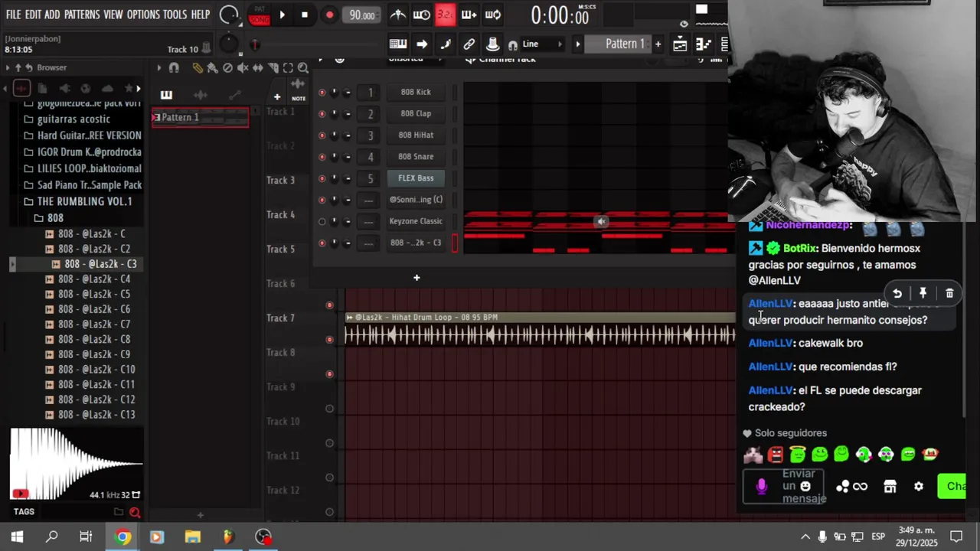Viewport: 980px width, 551px height.
Task: Click the arrow step-editing icon
Action: pyautogui.click(x=422, y=44)
